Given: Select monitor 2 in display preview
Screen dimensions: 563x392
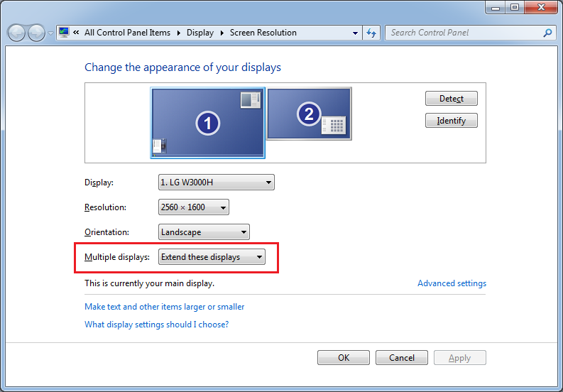Looking at the screenshot, I should click(309, 114).
